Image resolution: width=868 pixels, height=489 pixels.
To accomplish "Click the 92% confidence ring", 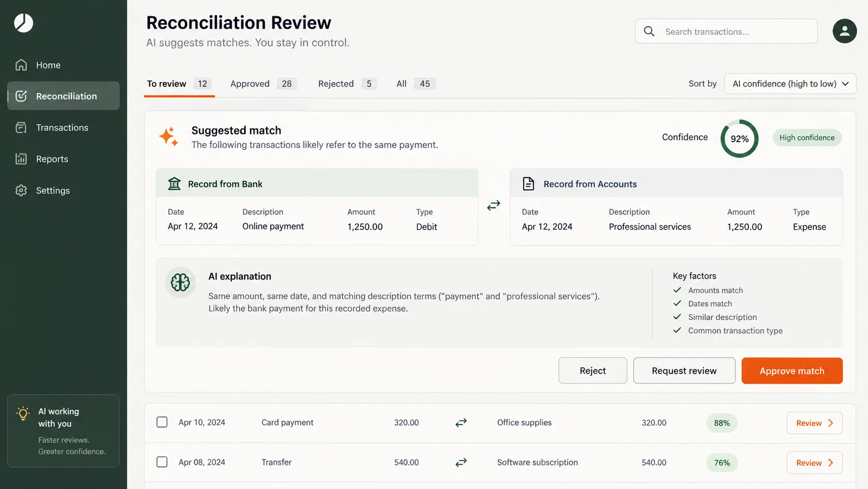I will point(739,139).
